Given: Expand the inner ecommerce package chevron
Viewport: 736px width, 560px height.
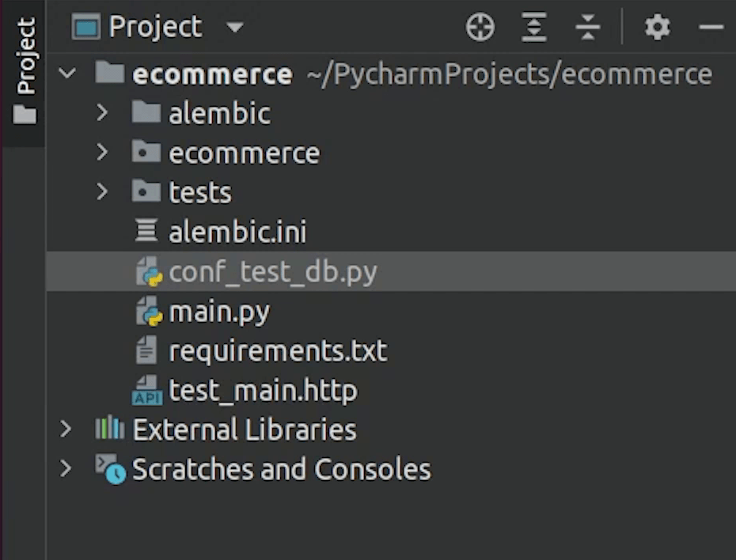Looking at the screenshot, I should pyautogui.click(x=101, y=153).
